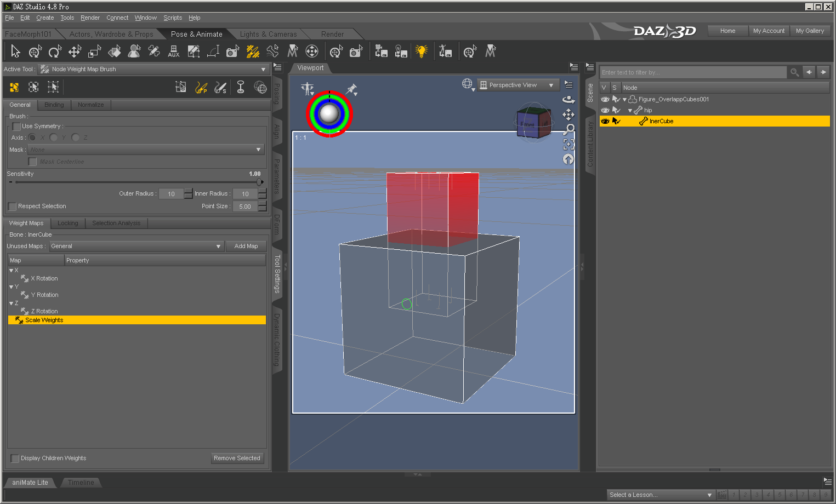Image resolution: width=836 pixels, height=504 pixels.
Task: Click the white viewport light sphere control
Action: pyautogui.click(x=329, y=114)
